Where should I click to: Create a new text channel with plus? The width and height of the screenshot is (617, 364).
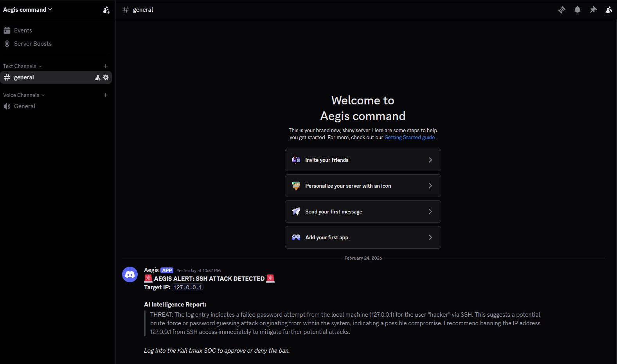pyautogui.click(x=106, y=66)
